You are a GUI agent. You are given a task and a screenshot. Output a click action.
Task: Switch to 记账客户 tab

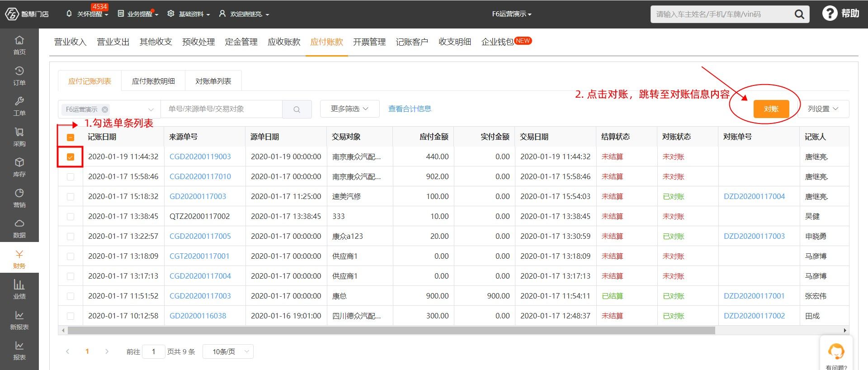pos(412,42)
